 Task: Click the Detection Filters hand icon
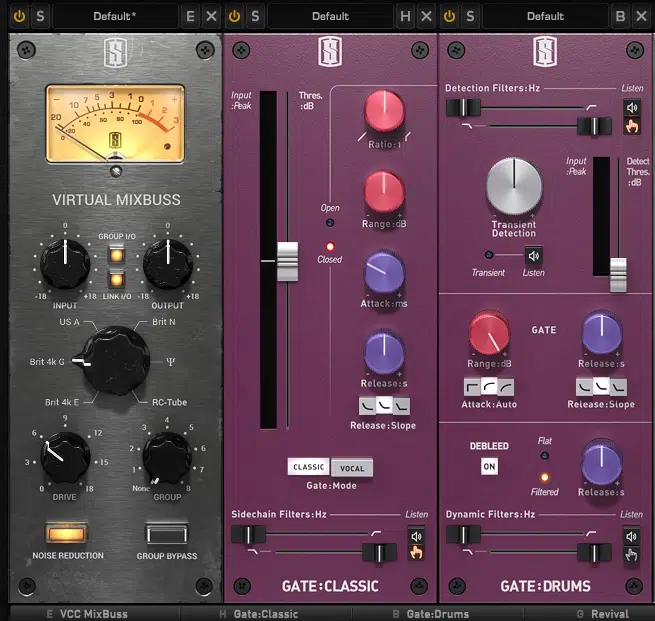(632, 125)
